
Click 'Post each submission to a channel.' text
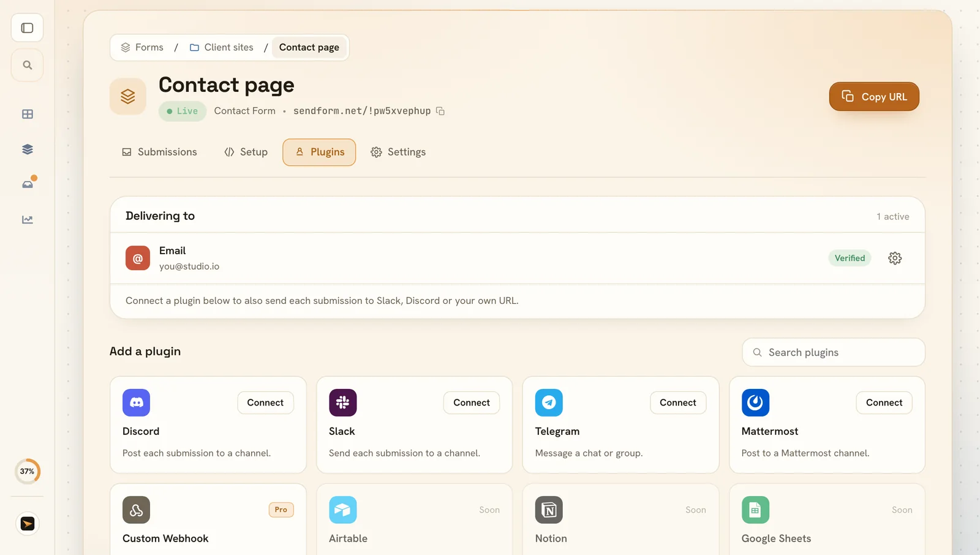click(197, 453)
